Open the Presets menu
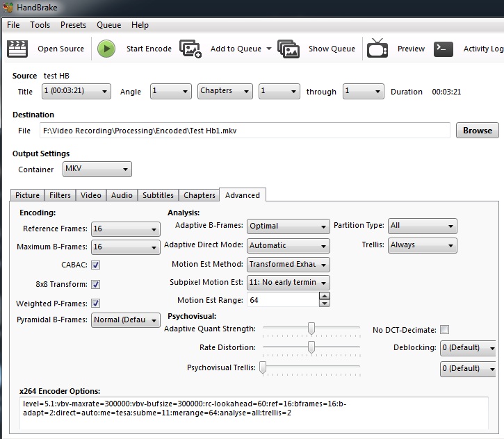Image resolution: width=504 pixels, height=439 pixels. click(73, 25)
